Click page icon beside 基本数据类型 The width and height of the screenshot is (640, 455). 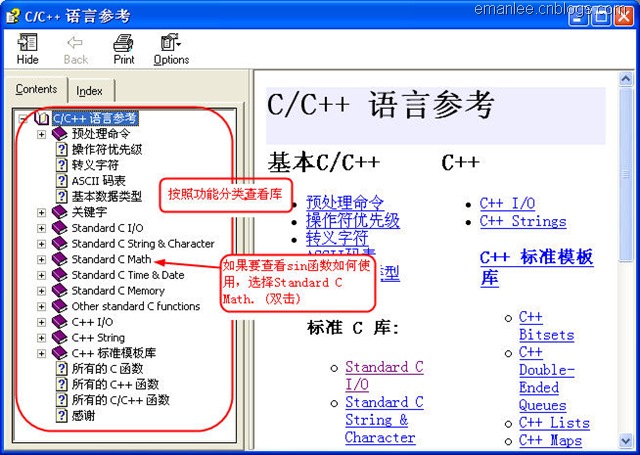61,196
